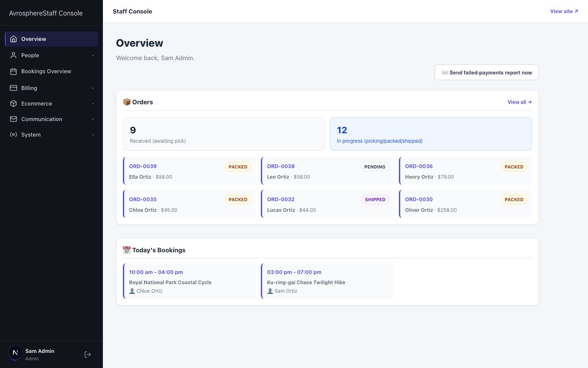Screen dimensions: 588x368
Task: Expand the People submenu chevron
Action: click(x=93, y=56)
